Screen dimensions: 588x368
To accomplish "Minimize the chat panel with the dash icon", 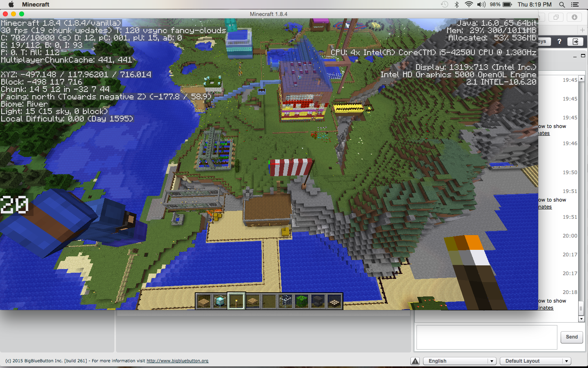I will (575, 56).
